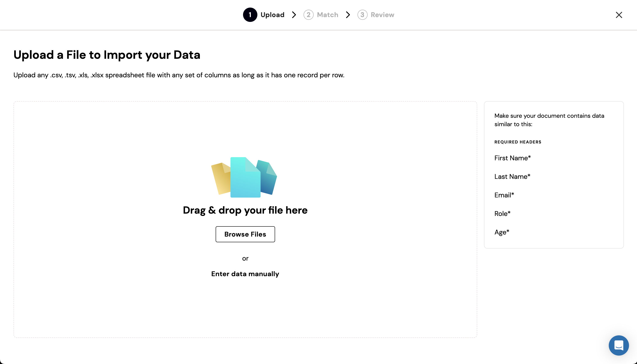Viewport: 637px width, 364px height.
Task: Click the Upload a File heading
Action: (107, 55)
